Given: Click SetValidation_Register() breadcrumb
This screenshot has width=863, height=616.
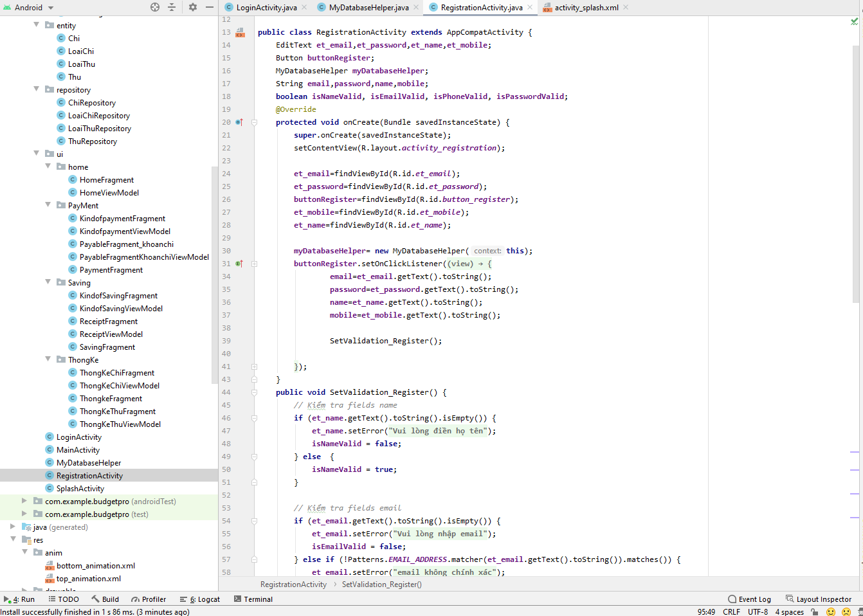Looking at the screenshot, I should [x=382, y=584].
